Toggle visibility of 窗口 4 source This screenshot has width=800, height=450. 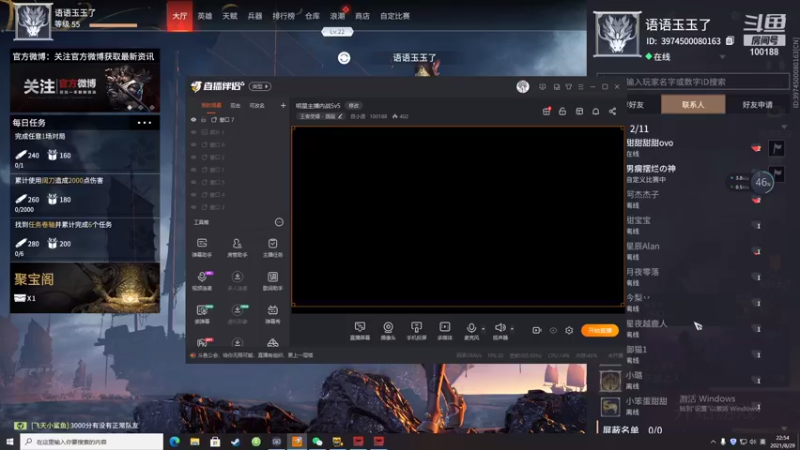point(193,194)
